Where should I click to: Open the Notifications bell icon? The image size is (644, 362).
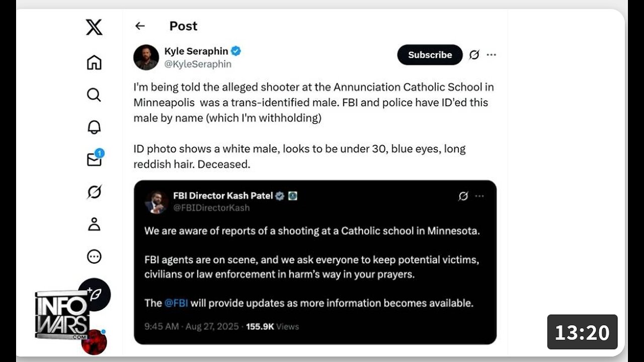[94, 127]
